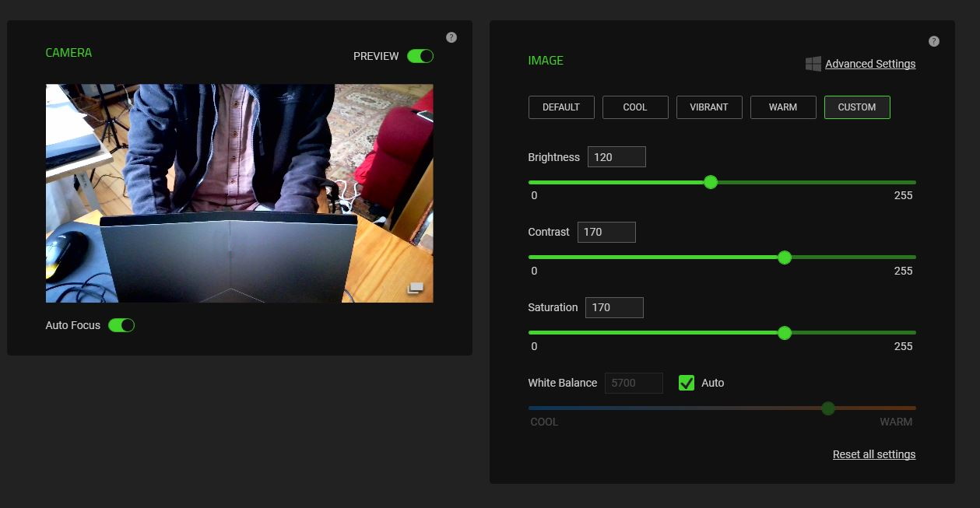Click the COOL label under the White Balance slider
980x508 pixels.
click(x=544, y=422)
